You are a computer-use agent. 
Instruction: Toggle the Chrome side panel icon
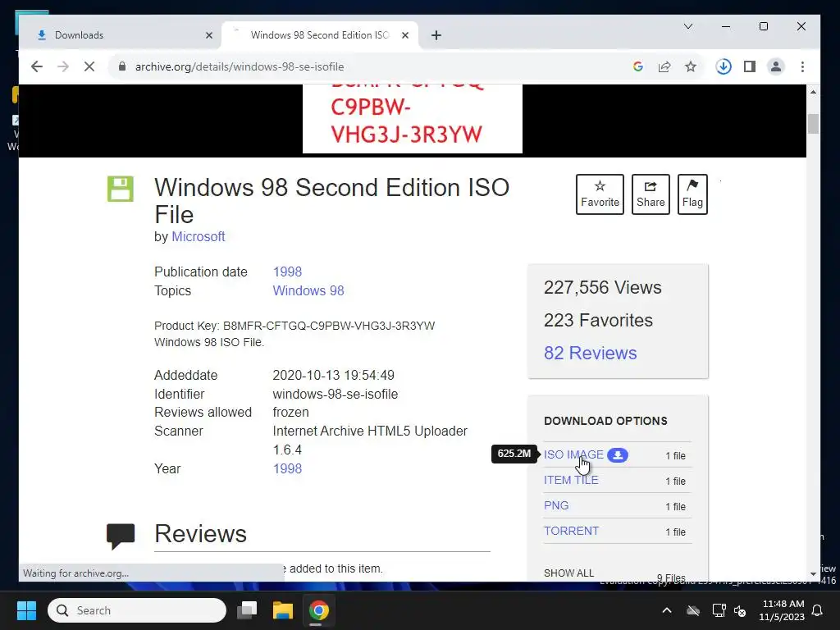click(x=750, y=66)
